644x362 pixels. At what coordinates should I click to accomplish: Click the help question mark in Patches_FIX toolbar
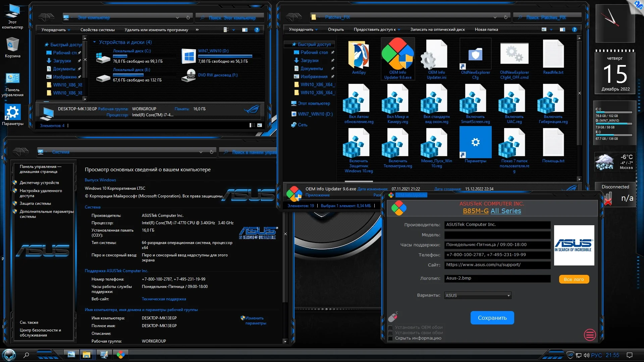coord(574,29)
